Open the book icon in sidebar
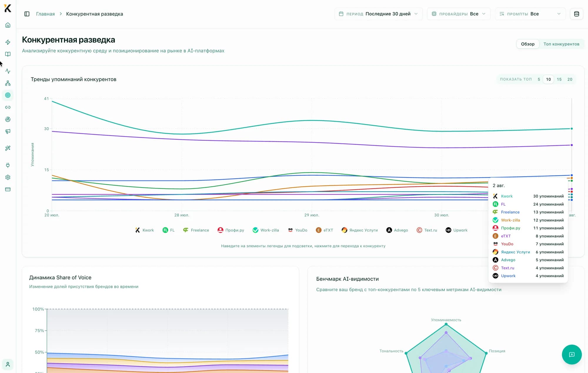The height and width of the screenshot is (373, 588). [8, 54]
